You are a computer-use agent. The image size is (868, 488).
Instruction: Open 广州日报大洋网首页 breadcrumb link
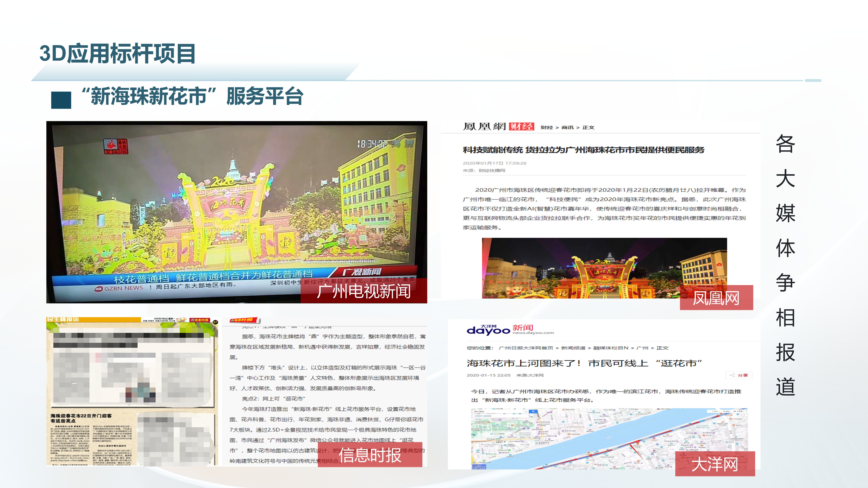526,348
